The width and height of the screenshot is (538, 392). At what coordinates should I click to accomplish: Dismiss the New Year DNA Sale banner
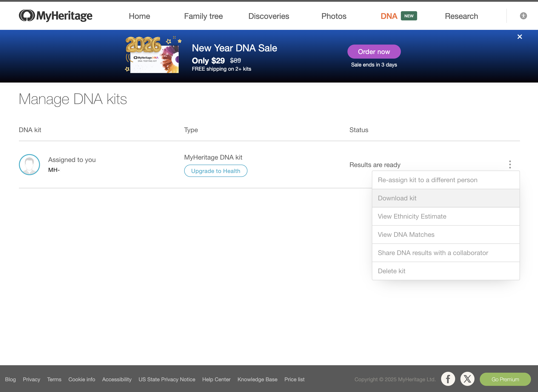(520, 36)
